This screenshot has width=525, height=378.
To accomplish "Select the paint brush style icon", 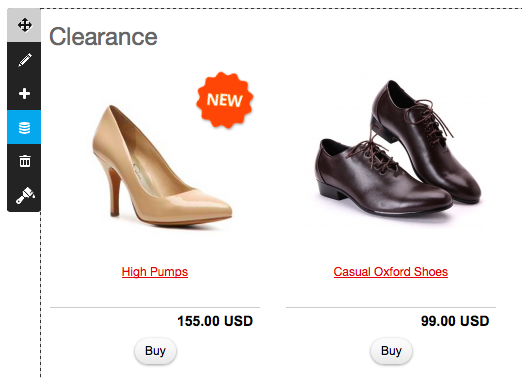I will click(24, 195).
